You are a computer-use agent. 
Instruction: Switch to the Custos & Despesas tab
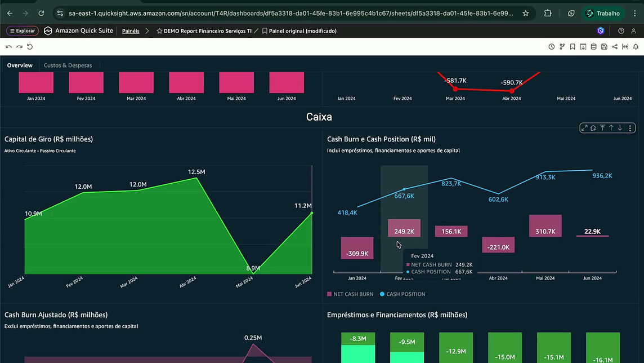(x=68, y=65)
